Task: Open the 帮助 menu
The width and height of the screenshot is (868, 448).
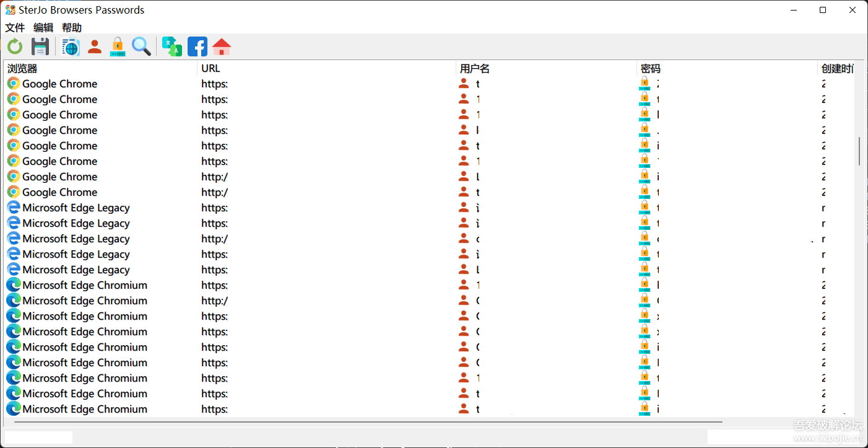Action: point(72,27)
